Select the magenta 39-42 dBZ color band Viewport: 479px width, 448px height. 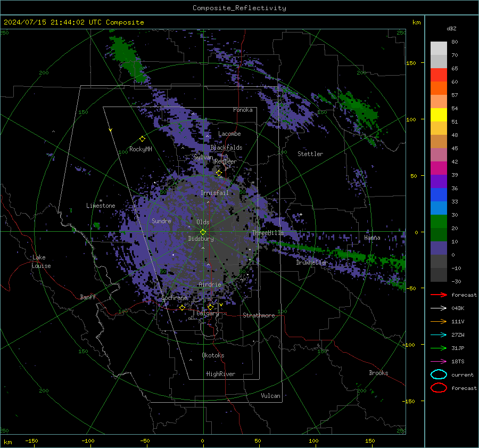point(439,168)
